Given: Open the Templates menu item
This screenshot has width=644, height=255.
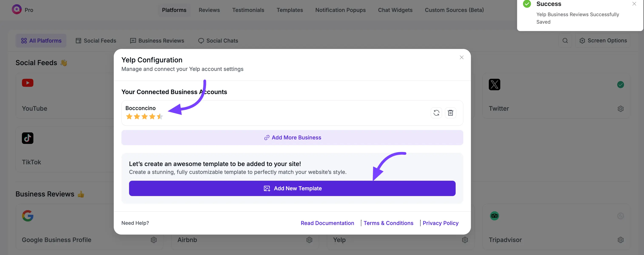Looking at the screenshot, I should 290,10.
